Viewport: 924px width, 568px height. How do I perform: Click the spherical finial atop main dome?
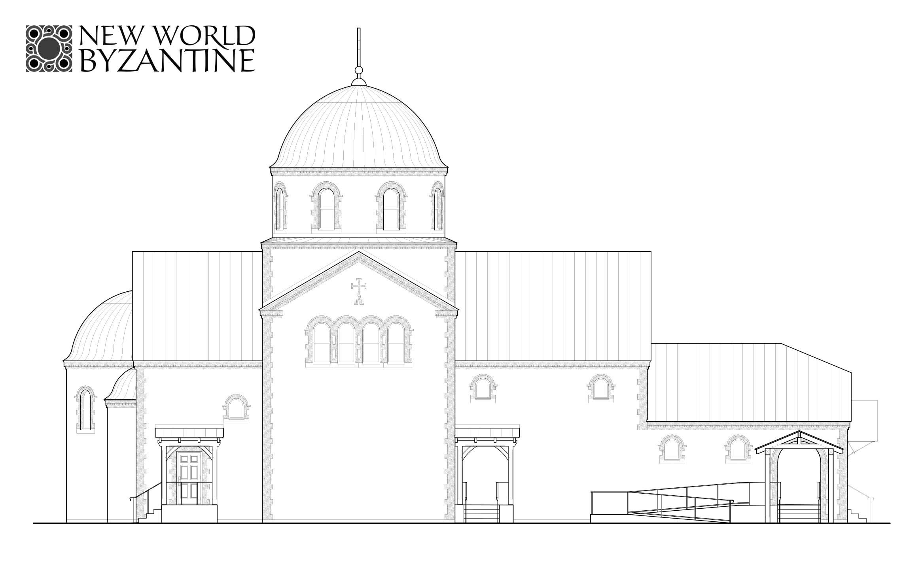359,70
